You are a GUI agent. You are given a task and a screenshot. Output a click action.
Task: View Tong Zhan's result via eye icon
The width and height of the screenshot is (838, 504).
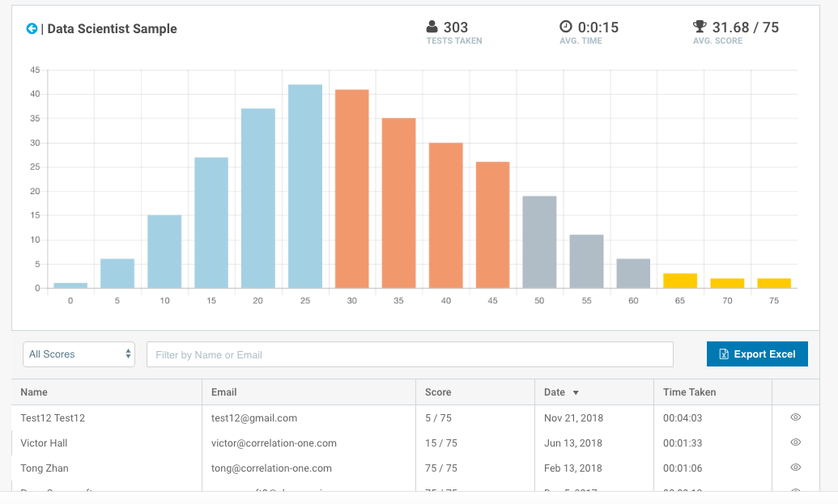(795, 468)
